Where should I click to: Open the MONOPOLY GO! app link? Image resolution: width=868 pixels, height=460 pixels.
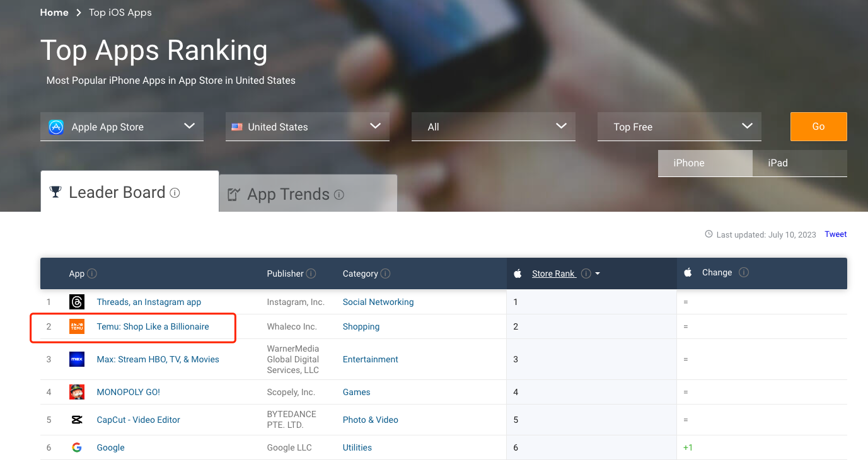(x=129, y=392)
